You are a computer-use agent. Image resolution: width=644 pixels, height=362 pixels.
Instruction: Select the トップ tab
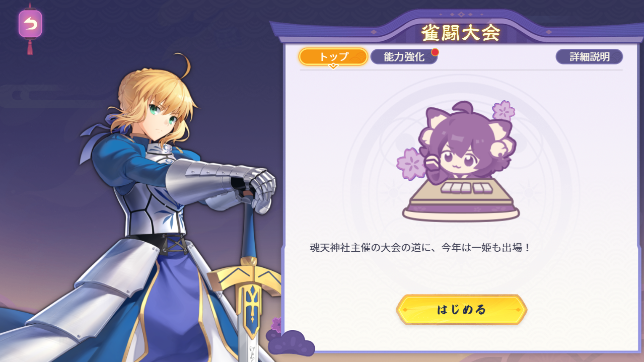point(333,57)
